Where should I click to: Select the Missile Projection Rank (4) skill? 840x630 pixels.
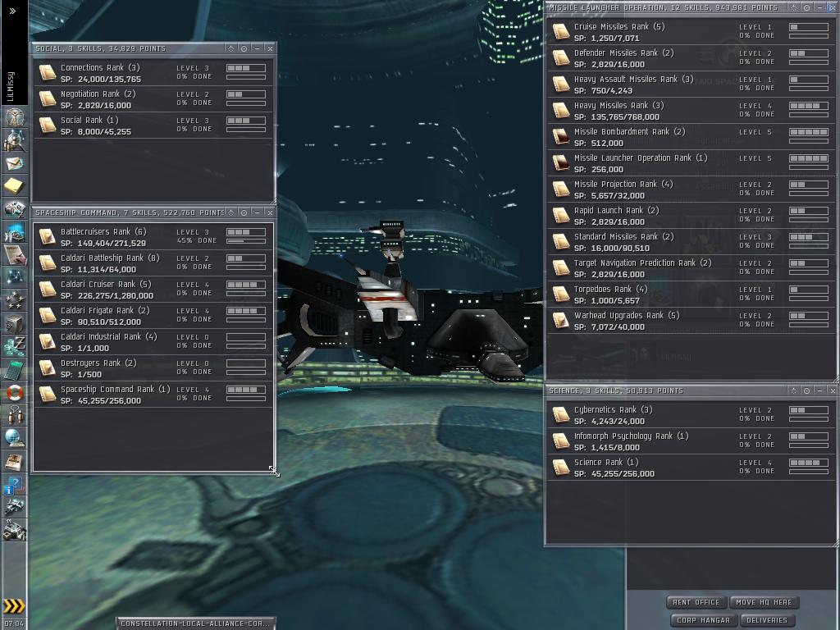691,189
